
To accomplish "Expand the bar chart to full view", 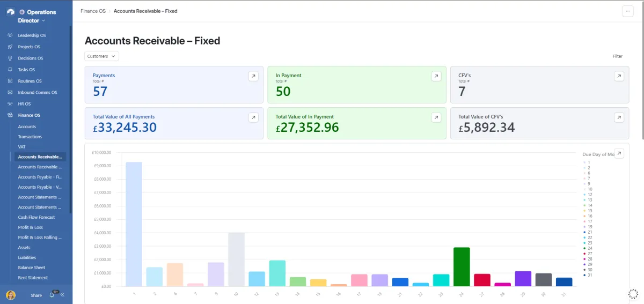I will [619, 153].
